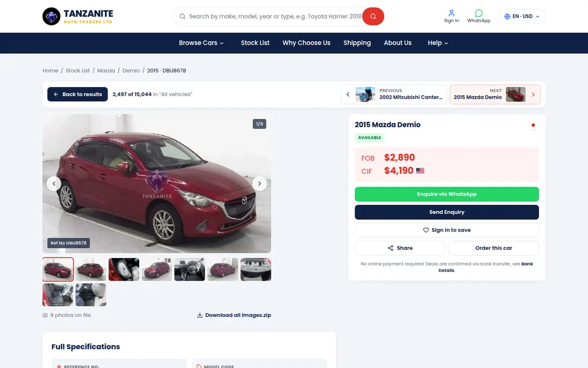Viewport: 588px width, 368px height.
Task: Click the Tanzanite Auto Traders logo
Action: (78, 16)
